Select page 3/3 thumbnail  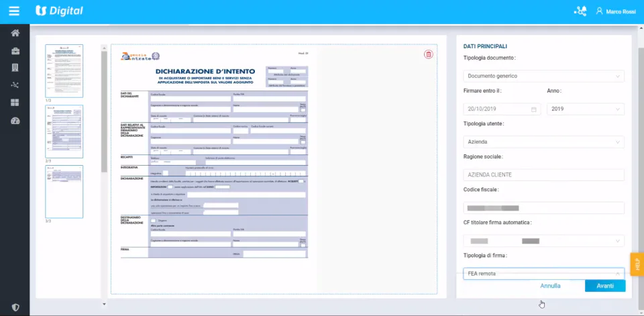pos(64,192)
